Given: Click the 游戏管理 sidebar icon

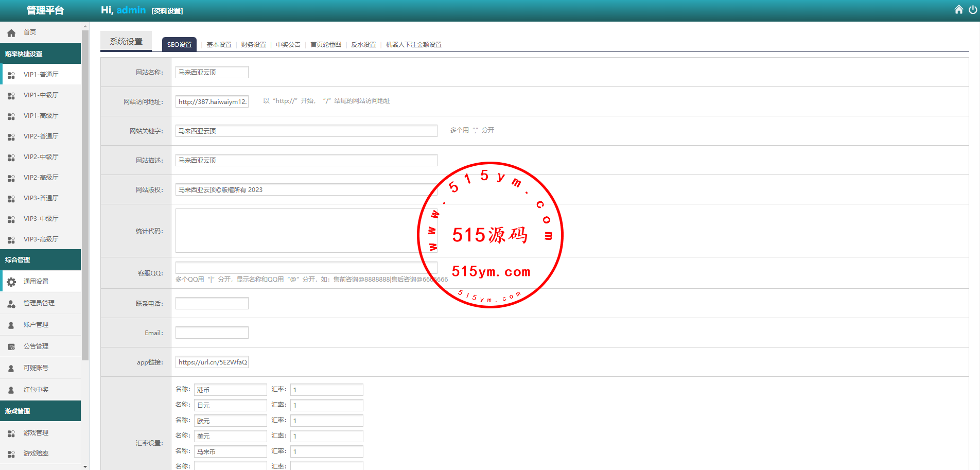Looking at the screenshot, I should (x=11, y=433).
